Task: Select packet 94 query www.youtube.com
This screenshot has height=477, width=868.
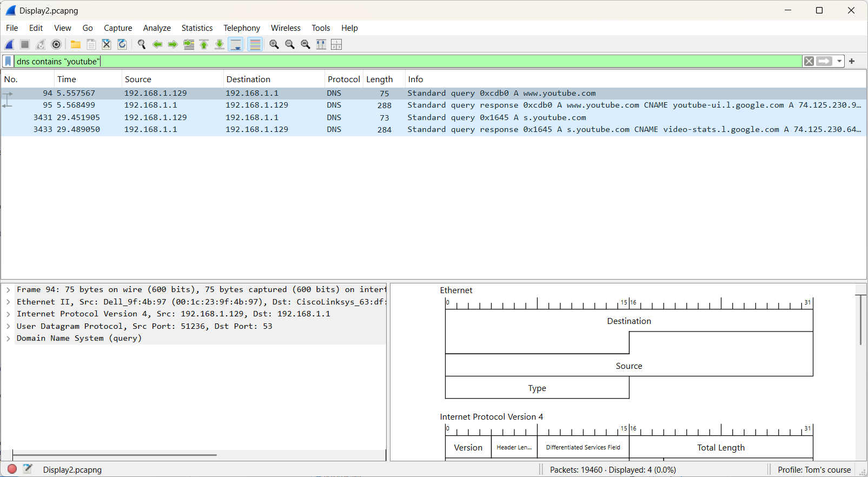Action: (433, 94)
